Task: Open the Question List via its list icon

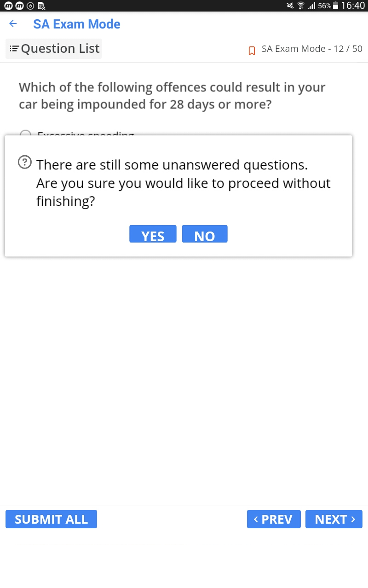Action: (14, 48)
